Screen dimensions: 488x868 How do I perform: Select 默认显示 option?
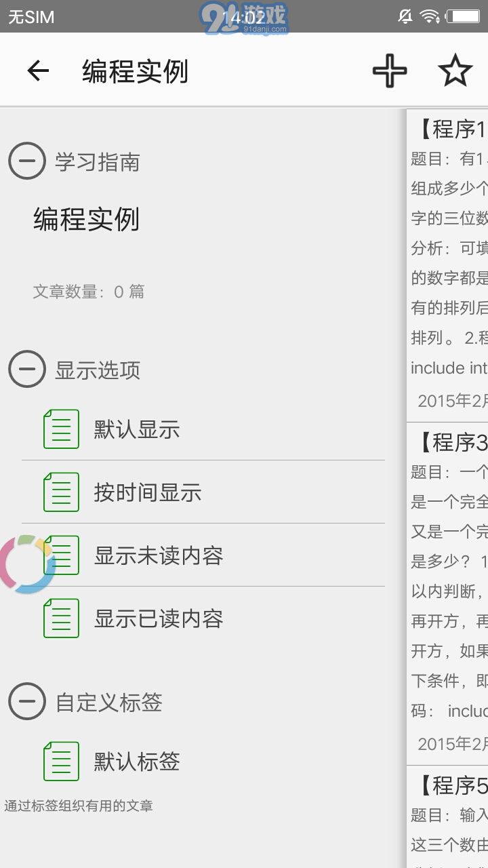coord(203,429)
